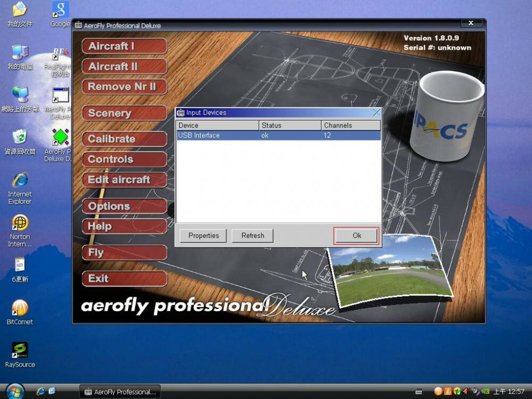
Task: Choose Aircraft II from the main menu
Action: [124, 66]
